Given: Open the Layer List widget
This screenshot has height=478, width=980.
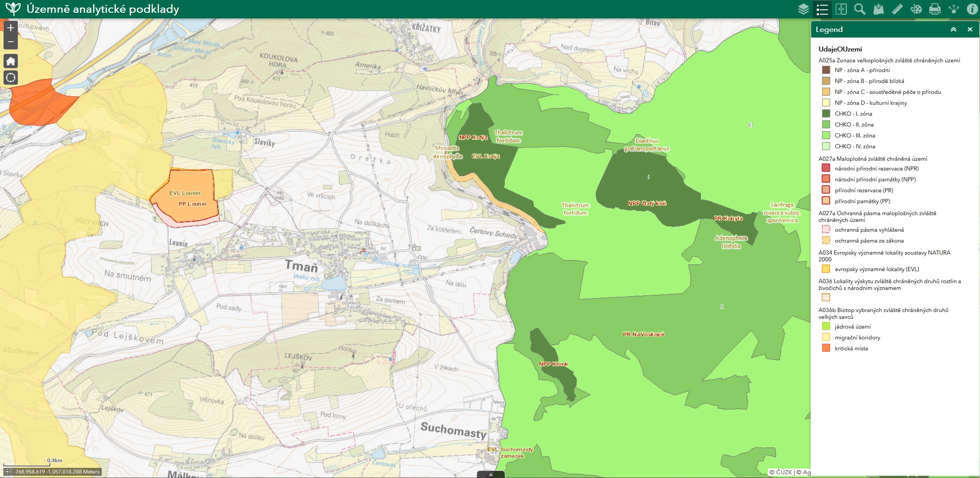Looking at the screenshot, I should pyautogui.click(x=803, y=9).
